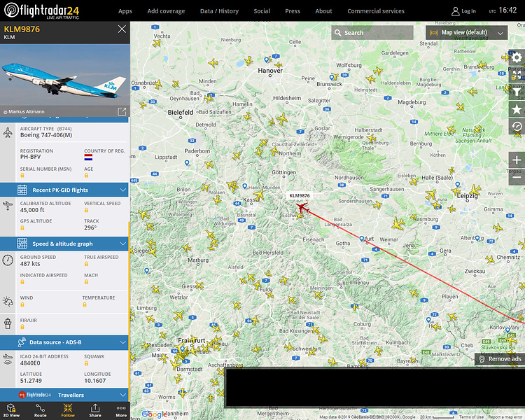Click the Remove ads button
The image size is (525, 420).
coord(500,359)
